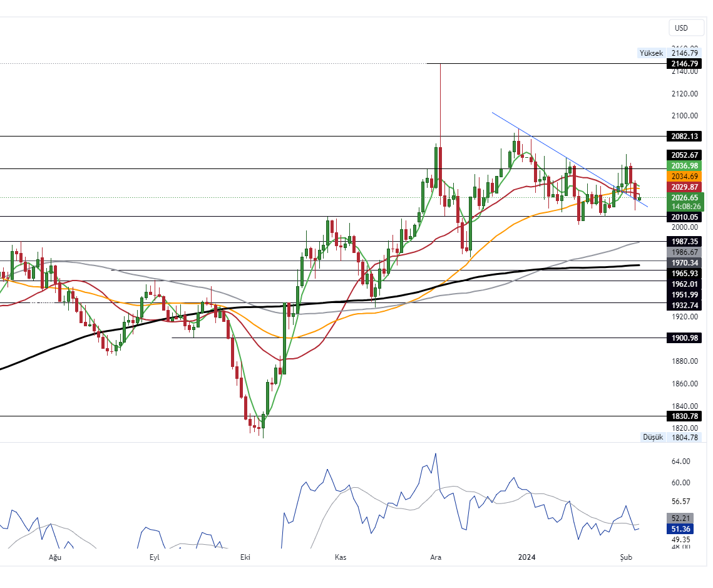Select the 2146.79 horizontal level label
The image size is (713, 588).
point(684,64)
